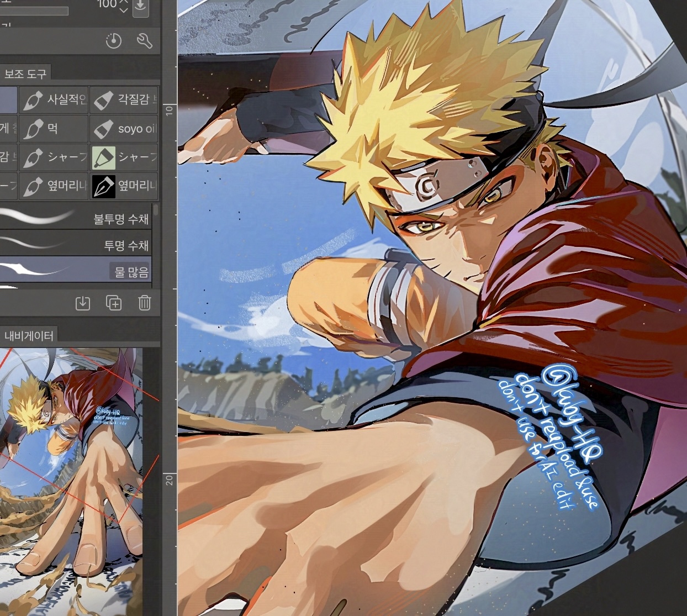Screen dimensions: 687x616
Task: Click the slider bar at top of panel
Action: click(x=34, y=11)
